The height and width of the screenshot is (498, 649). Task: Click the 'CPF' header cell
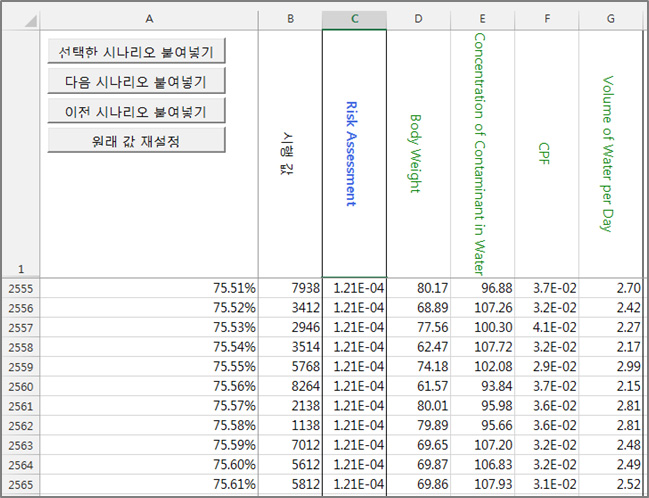click(547, 153)
